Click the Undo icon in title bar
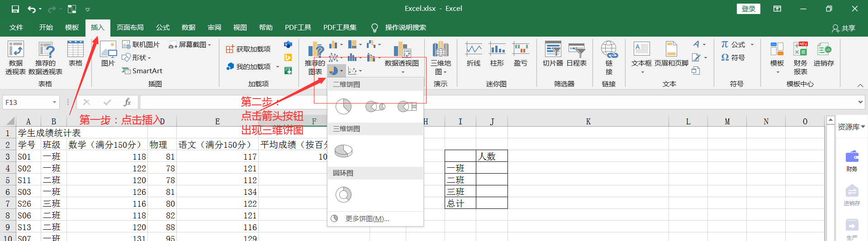 31,9
